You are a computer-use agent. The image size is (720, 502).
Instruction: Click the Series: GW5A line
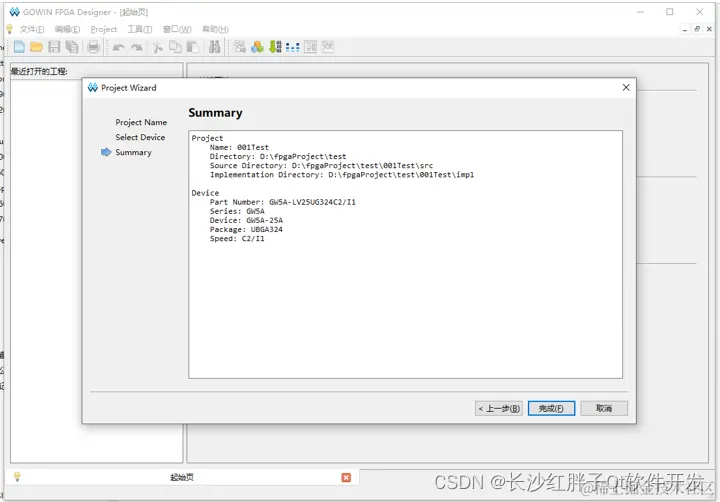(x=237, y=211)
